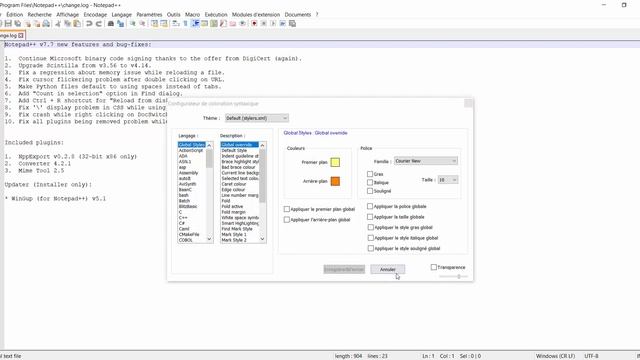Enable Appliquer le premier plan global
Screen dimensions: 640x360
[x=287, y=209]
